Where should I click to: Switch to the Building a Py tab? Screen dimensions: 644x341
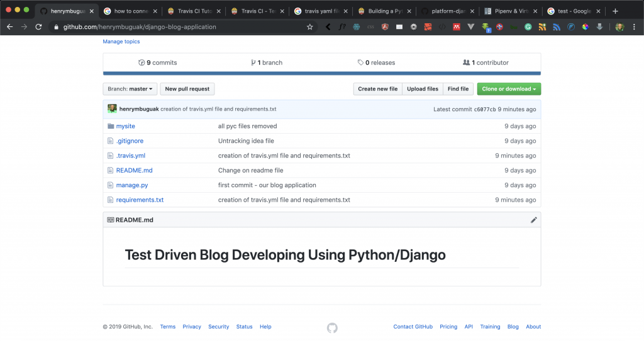pos(385,11)
